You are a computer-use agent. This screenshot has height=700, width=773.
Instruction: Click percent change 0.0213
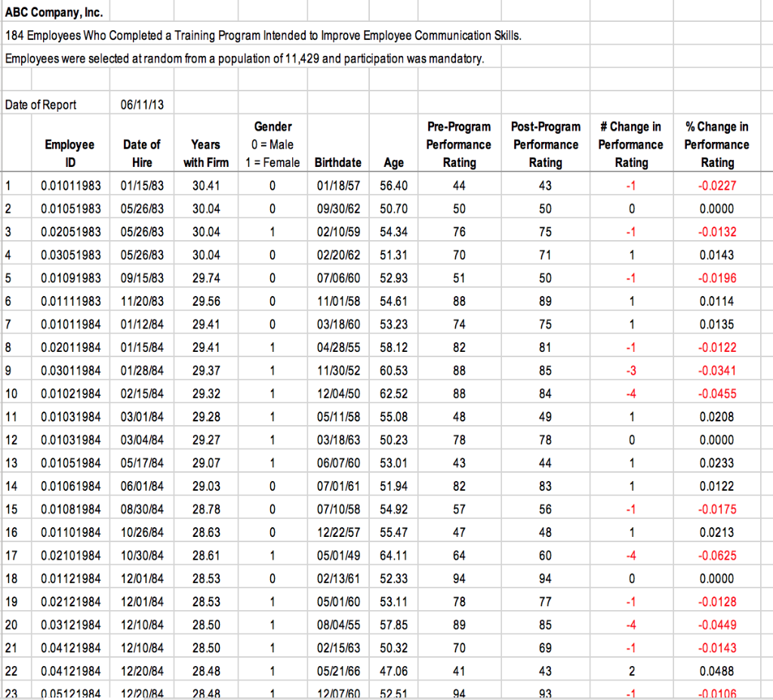[x=717, y=533]
